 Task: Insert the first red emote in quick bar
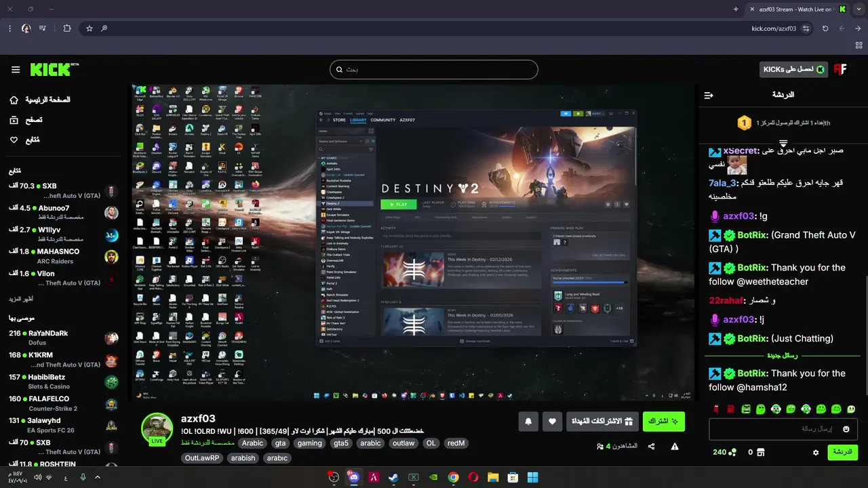[x=716, y=409]
